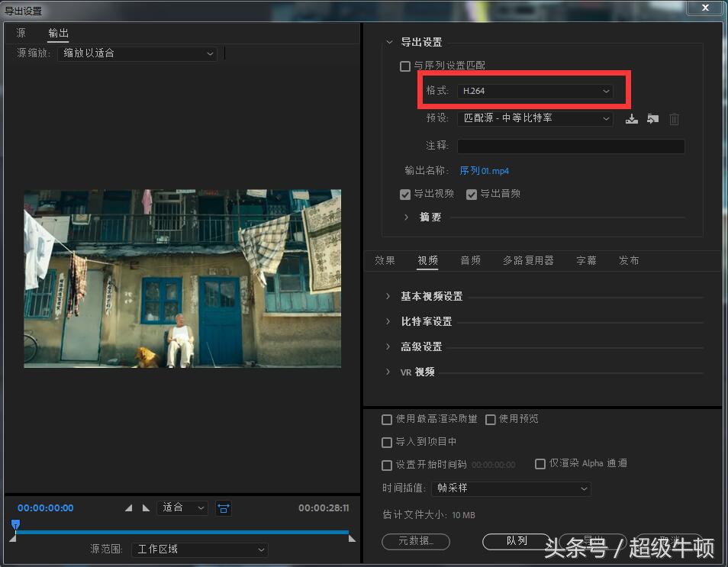728x567 pixels.
Task: Open the 多路复用器 tab
Action: (528, 260)
